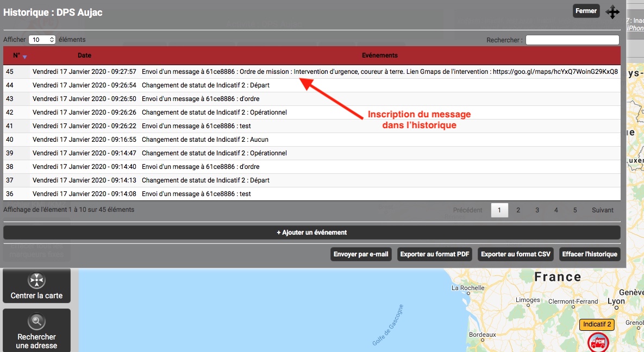The image size is (644, 352).
Task: Export history with Exporter au format CSV
Action: 515,254
